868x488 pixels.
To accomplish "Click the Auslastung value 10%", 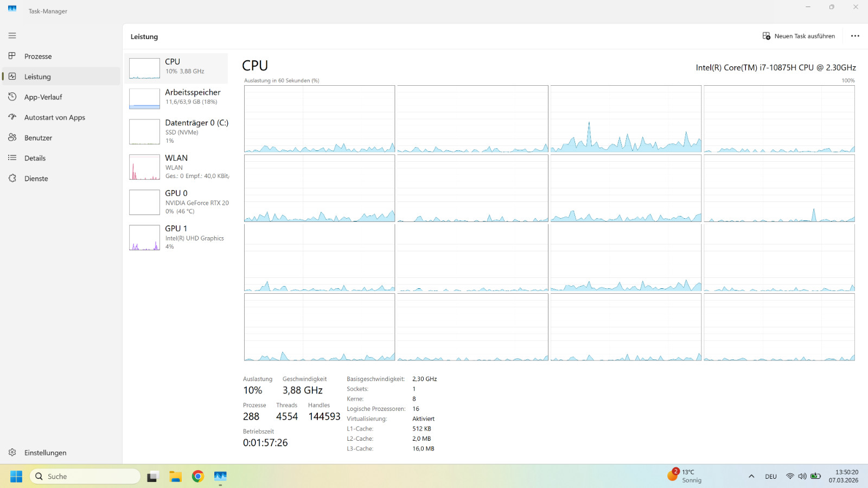I will (x=253, y=390).
